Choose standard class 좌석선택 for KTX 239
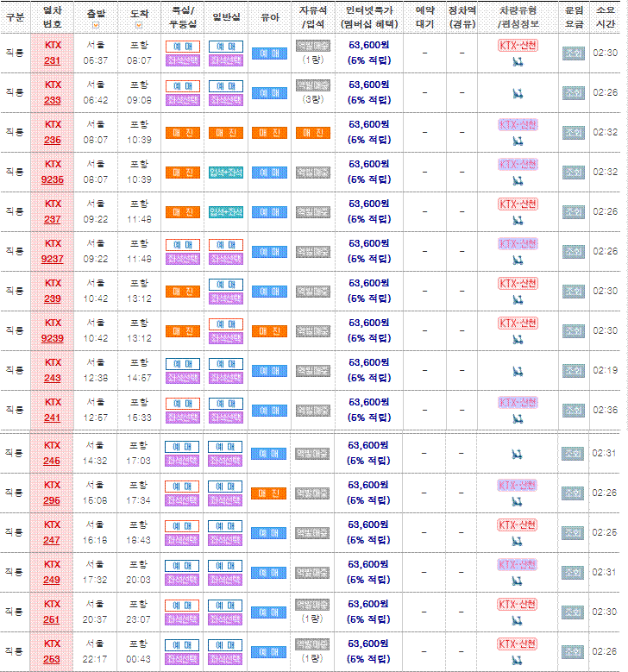Screen dimensions: 628x672 tap(226, 298)
